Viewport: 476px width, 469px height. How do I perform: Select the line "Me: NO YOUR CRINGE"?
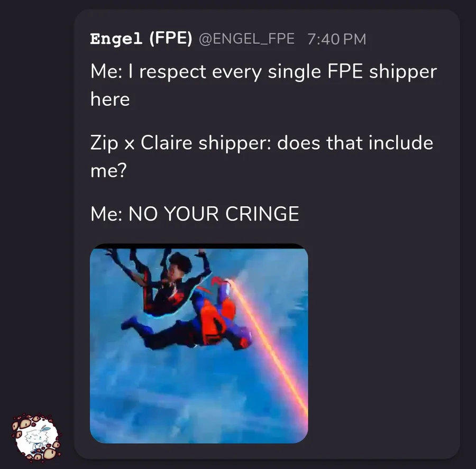click(195, 214)
